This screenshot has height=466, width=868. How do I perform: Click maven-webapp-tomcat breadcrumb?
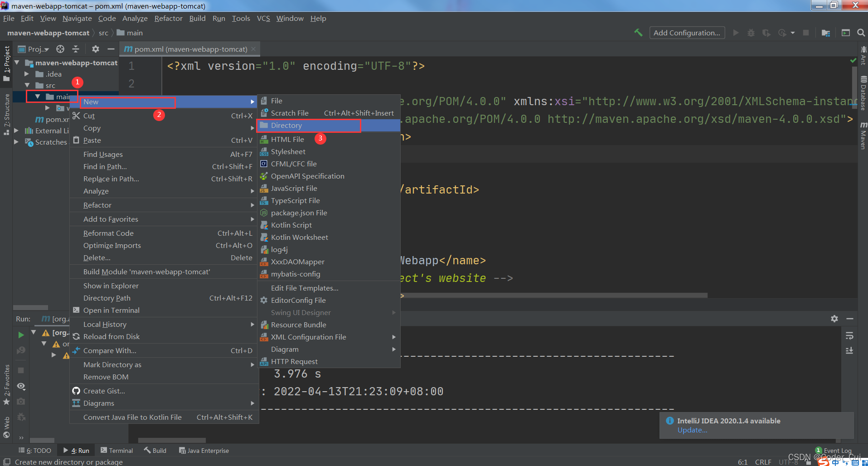pyautogui.click(x=48, y=33)
